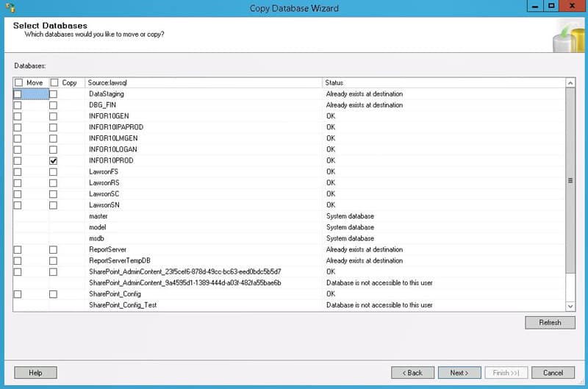Click the vertical scrollbar thumb
This screenshot has width=588, height=389.
point(570,180)
